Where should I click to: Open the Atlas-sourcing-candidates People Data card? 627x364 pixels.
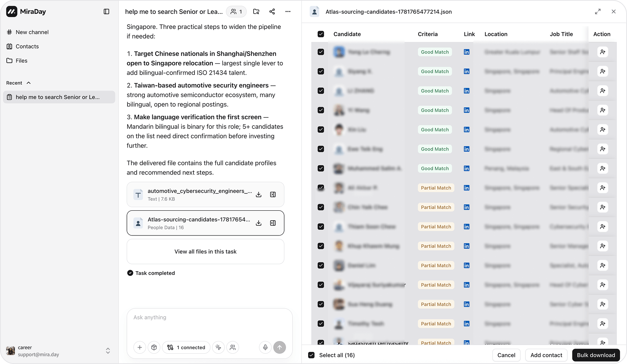pos(205,223)
